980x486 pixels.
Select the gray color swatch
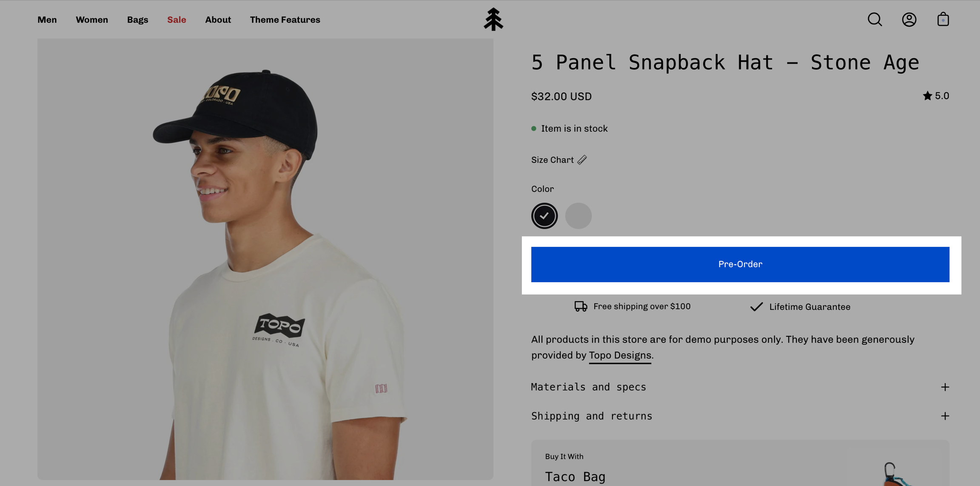(578, 216)
